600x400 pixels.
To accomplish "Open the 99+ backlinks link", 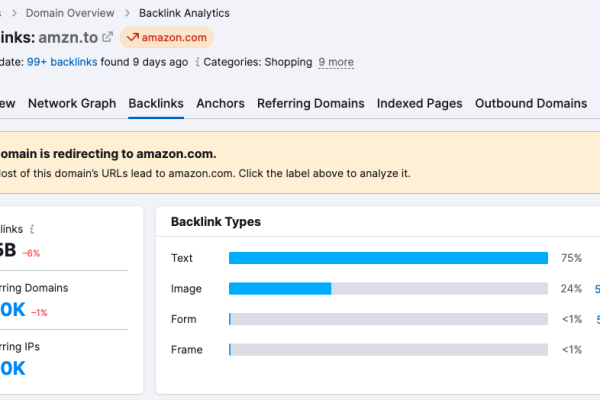I will click(62, 62).
